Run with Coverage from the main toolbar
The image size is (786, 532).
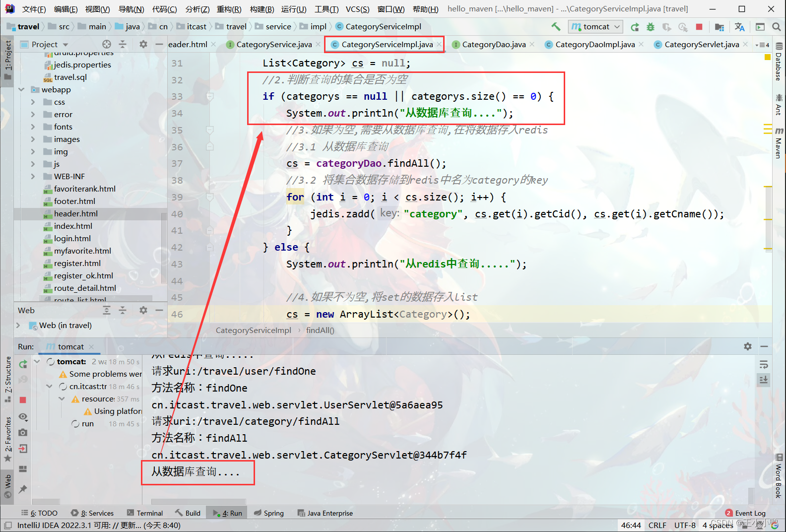click(x=667, y=27)
